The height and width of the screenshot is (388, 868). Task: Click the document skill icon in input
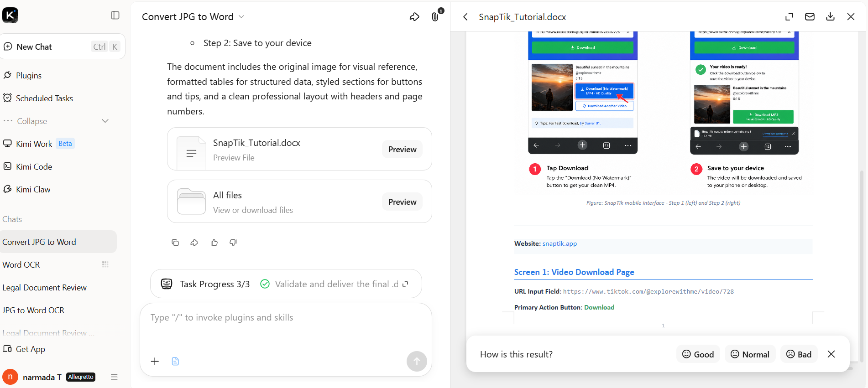(175, 361)
